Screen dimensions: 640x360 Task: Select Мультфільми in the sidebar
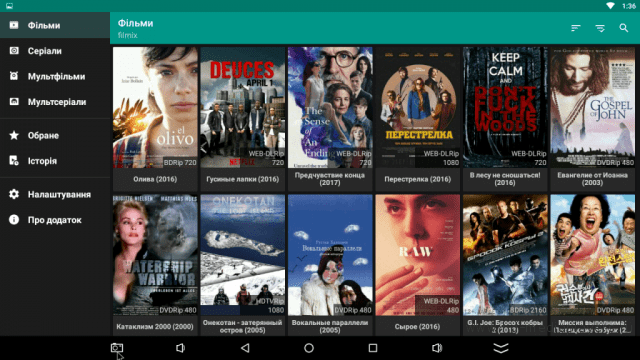55,76
